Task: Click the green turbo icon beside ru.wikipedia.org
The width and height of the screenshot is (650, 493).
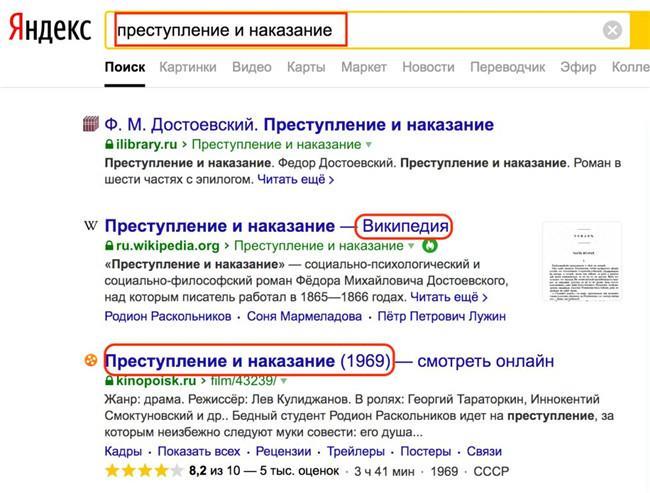Action: coord(430,246)
